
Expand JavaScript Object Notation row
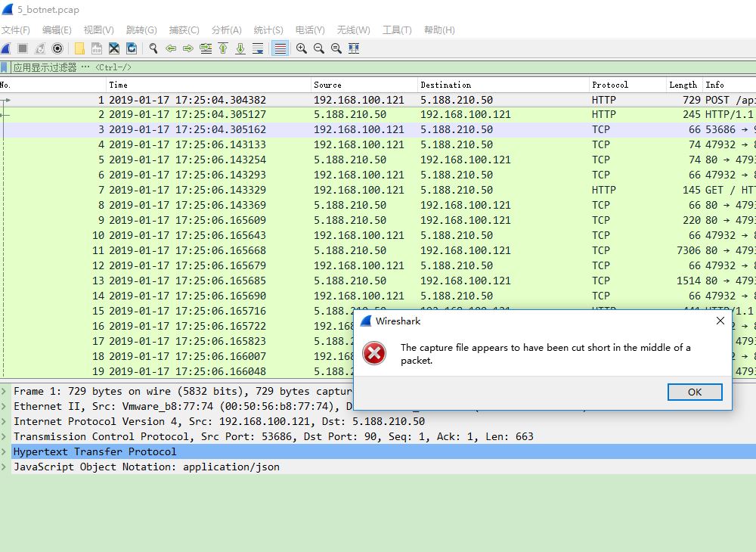click(x=3, y=467)
